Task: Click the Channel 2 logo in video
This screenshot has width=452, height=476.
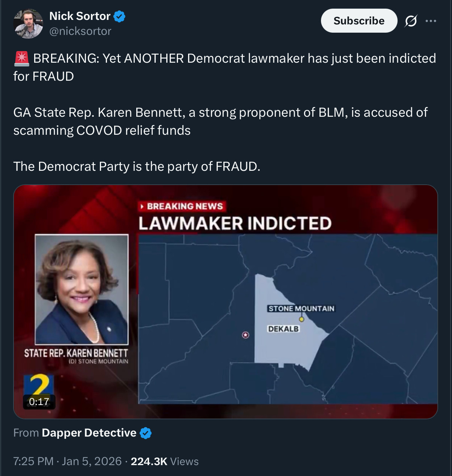Action: (x=39, y=384)
